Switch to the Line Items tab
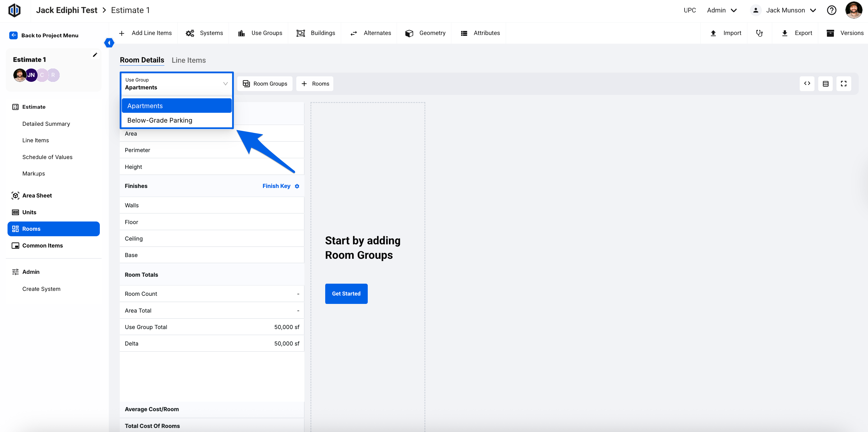Screen dimensions: 868x432 (189, 60)
